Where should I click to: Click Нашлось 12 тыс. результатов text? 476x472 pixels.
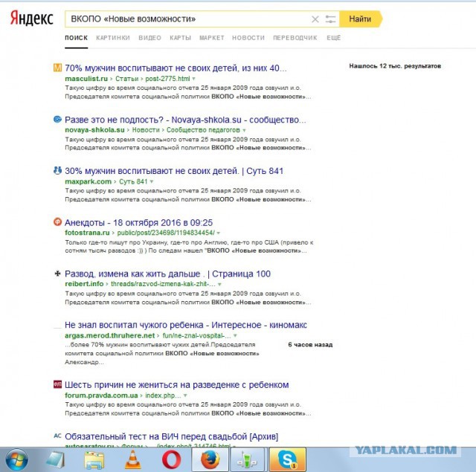(395, 66)
